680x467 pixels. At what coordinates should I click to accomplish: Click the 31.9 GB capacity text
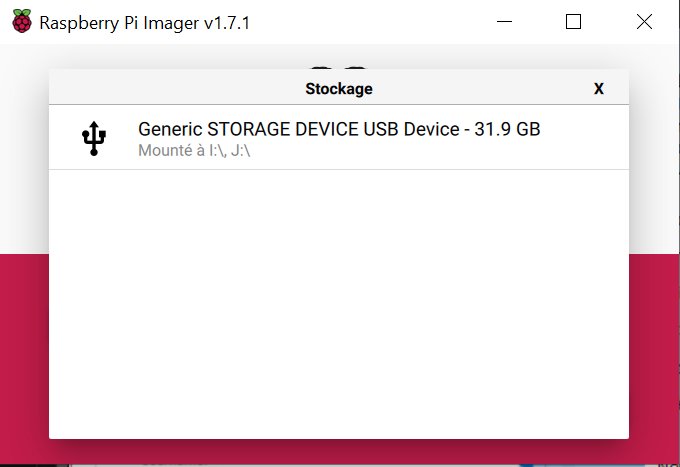pyautogui.click(x=507, y=129)
